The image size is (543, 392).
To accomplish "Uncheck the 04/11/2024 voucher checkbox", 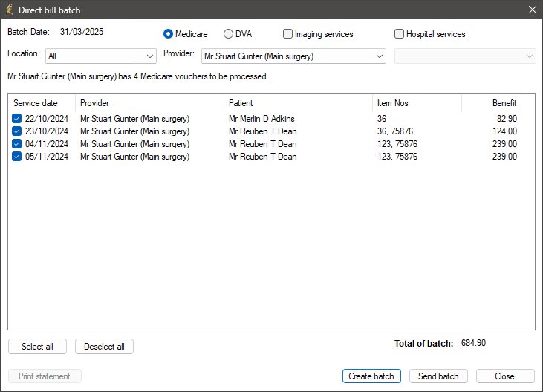I will (16, 144).
